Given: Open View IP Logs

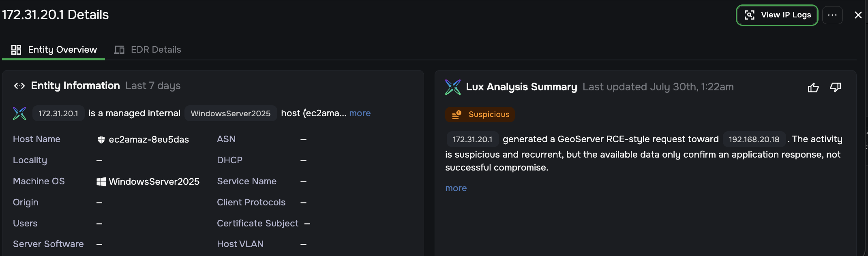Looking at the screenshot, I should point(777,15).
